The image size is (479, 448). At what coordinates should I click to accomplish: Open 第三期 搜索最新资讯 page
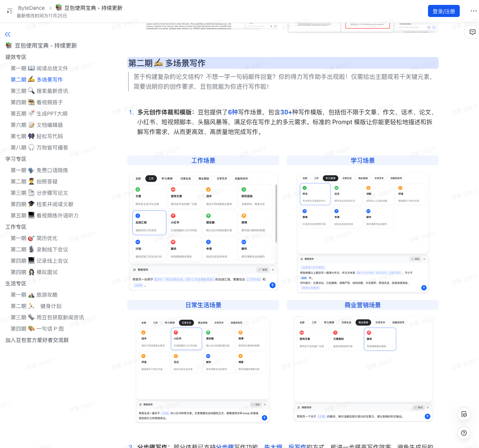[x=39, y=91]
